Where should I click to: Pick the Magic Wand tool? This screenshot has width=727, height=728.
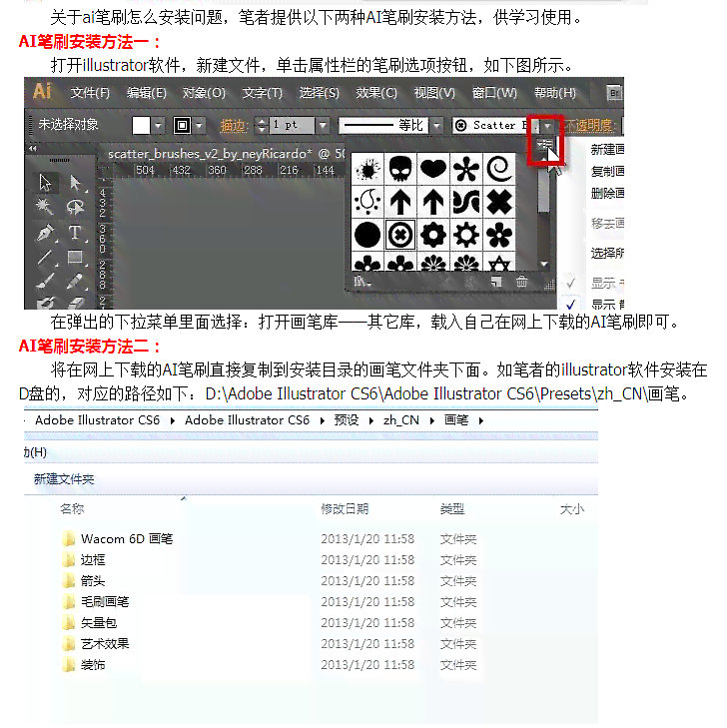click(x=45, y=207)
